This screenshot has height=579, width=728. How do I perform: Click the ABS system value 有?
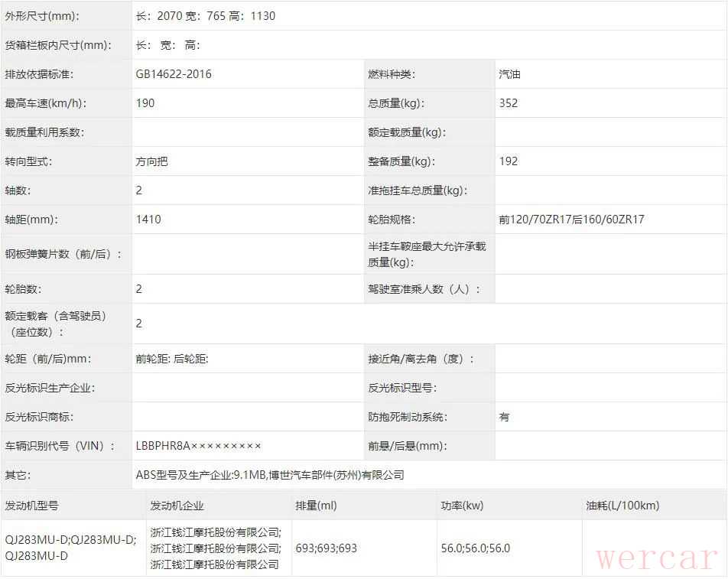[504, 417]
